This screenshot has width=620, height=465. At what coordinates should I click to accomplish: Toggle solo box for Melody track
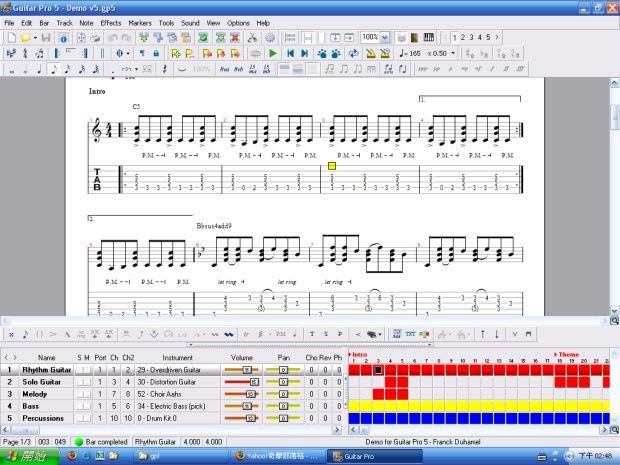coord(79,394)
